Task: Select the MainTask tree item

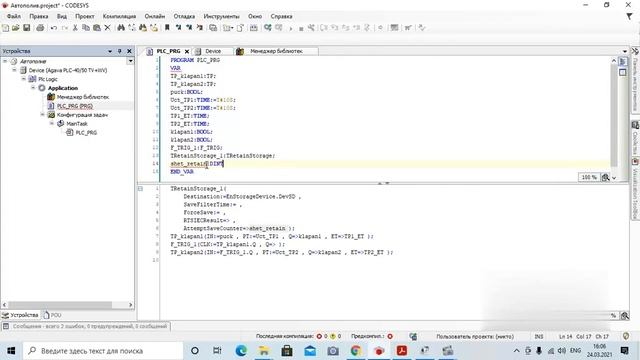Action: click(x=77, y=124)
